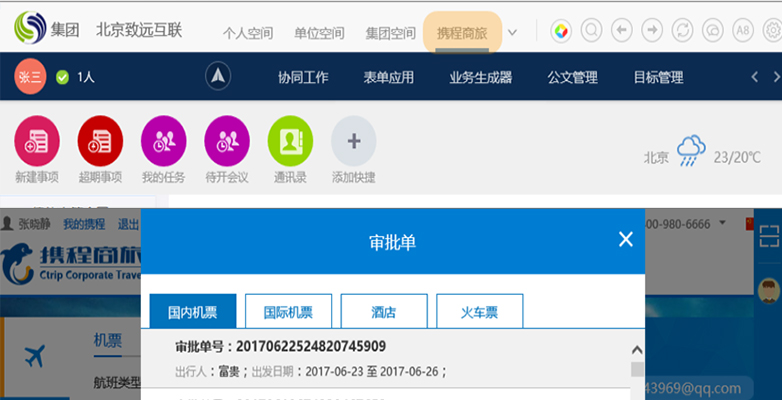Click the navigation arrow compass icon

click(x=219, y=77)
